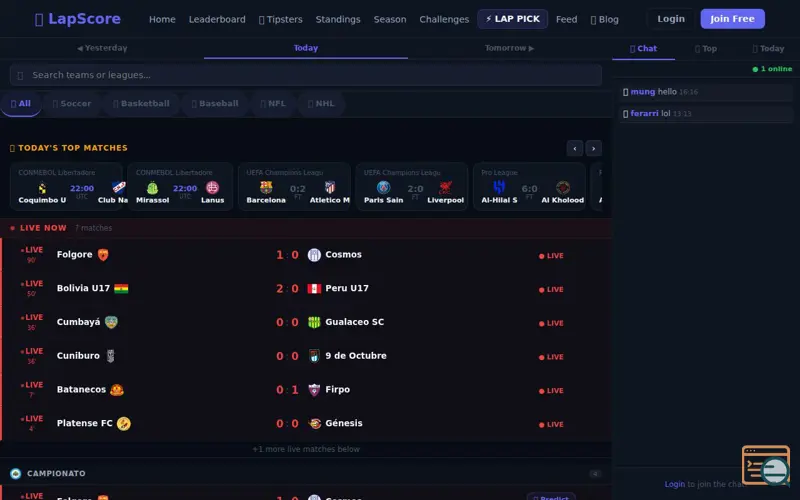Click the Cuniburo team badge
The image size is (800, 500).
pyautogui.click(x=110, y=356)
